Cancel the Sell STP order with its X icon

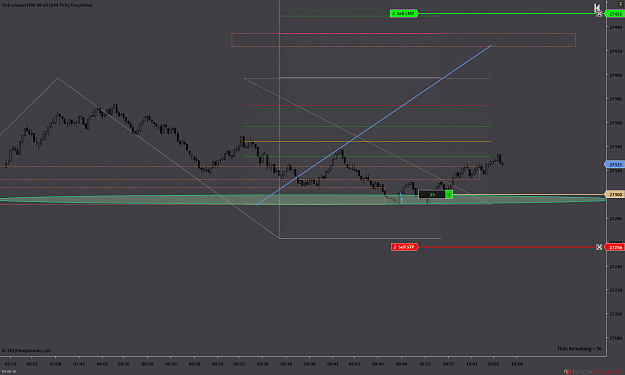click(x=599, y=247)
